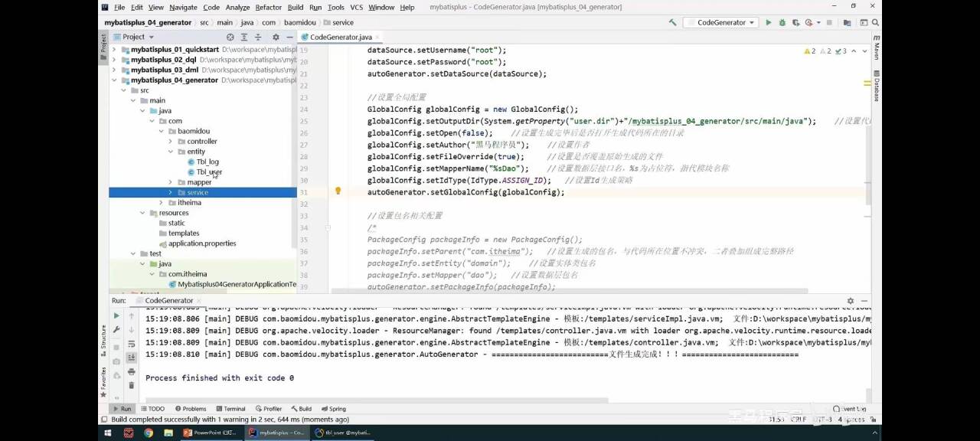This screenshot has width=980, height=441.
Task: Minimize the Run tool window
Action: click(864, 301)
